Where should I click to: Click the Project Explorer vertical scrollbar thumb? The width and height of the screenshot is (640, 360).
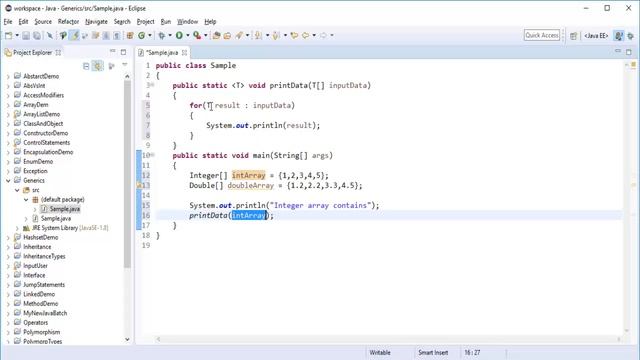[127, 173]
